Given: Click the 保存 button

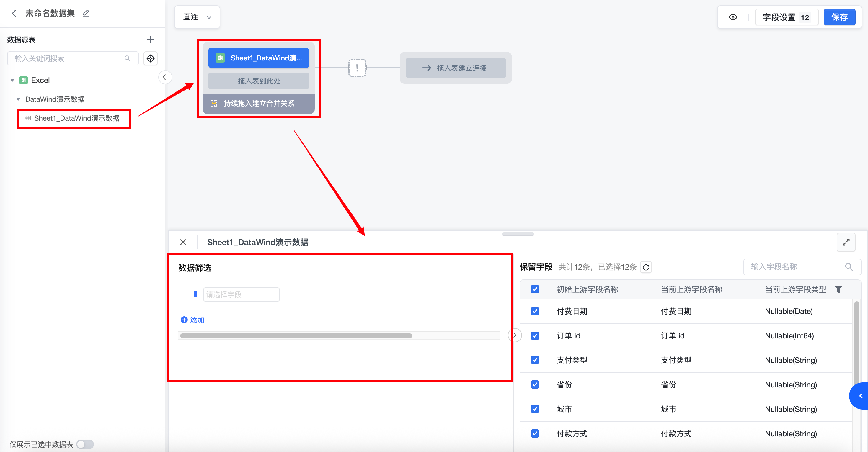Looking at the screenshot, I should tap(839, 17).
